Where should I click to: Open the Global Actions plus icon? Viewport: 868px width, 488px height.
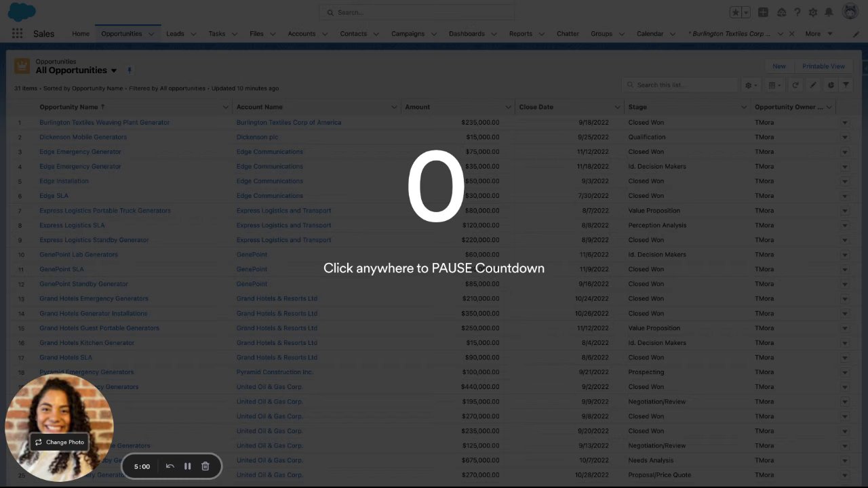(763, 12)
